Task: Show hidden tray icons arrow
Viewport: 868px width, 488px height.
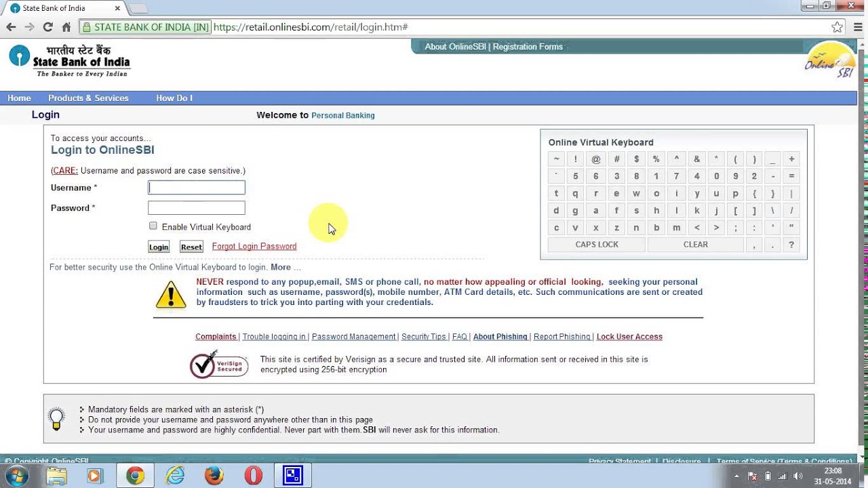Action: pos(737,476)
